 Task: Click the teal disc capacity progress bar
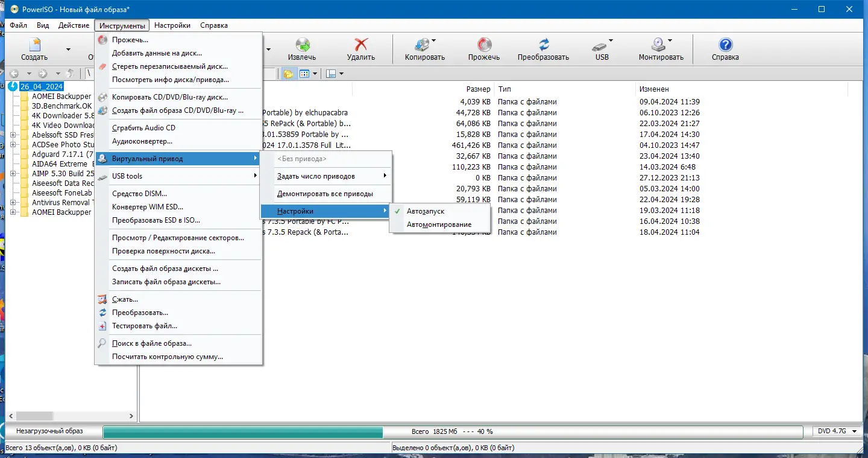[x=243, y=431]
